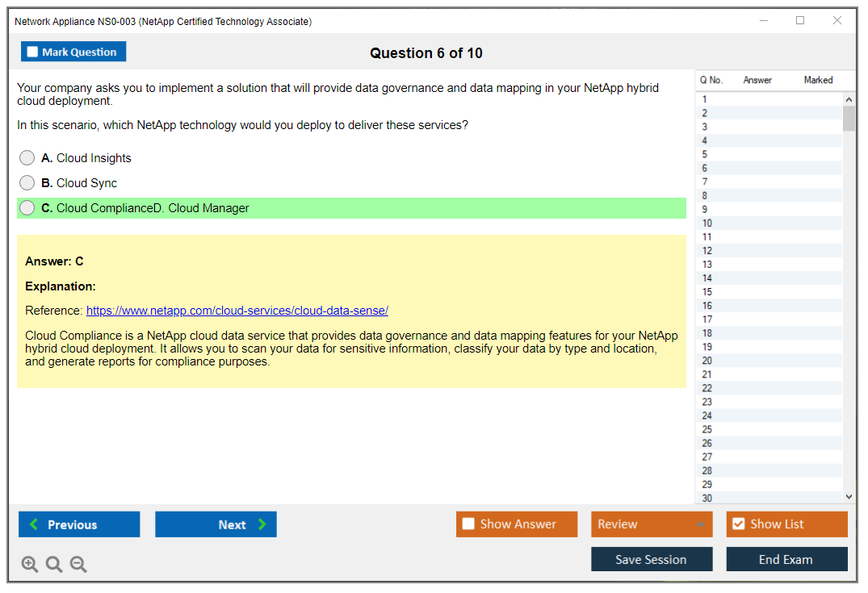The width and height of the screenshot is (868, 593).
Task: Click the Save Session button
Action: click(652, 559)
